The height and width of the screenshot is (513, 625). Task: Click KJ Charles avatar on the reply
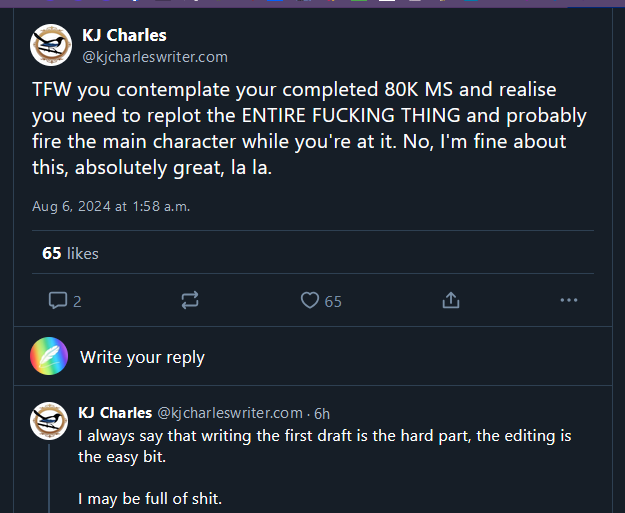[x=49, y=420]
